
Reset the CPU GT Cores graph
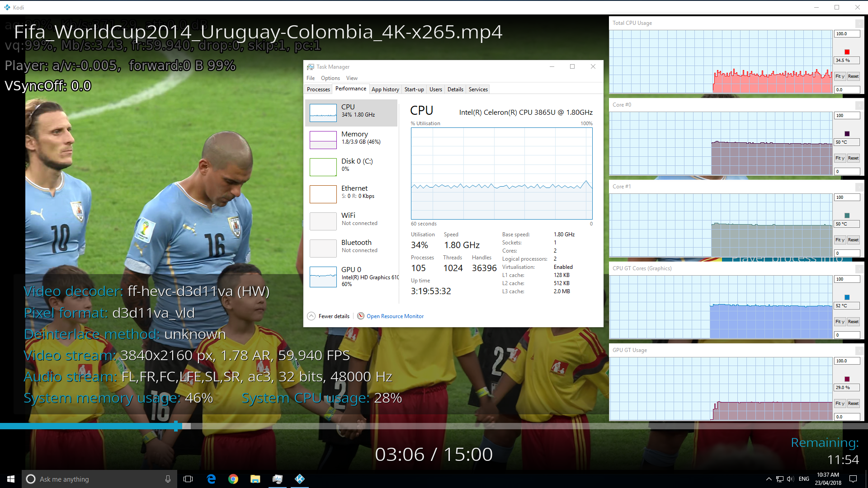point(853,322)
